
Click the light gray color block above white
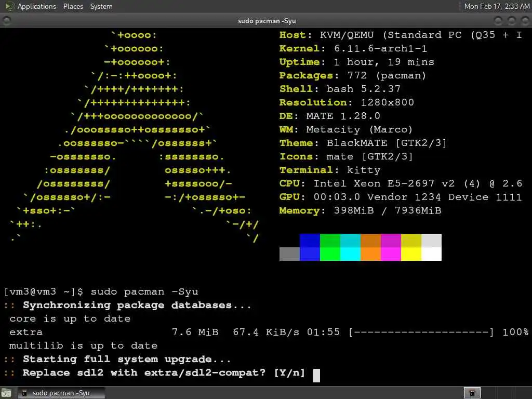(431, 241)
